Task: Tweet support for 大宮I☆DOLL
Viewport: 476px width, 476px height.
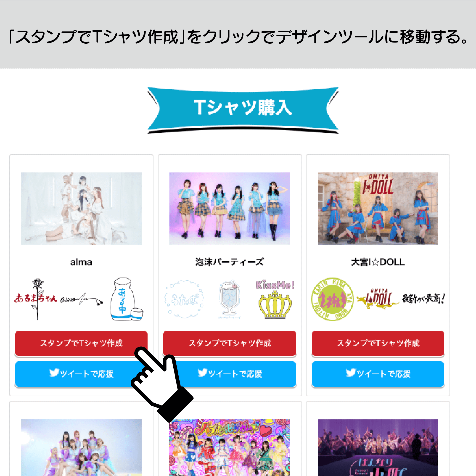Action: (378, 374)
